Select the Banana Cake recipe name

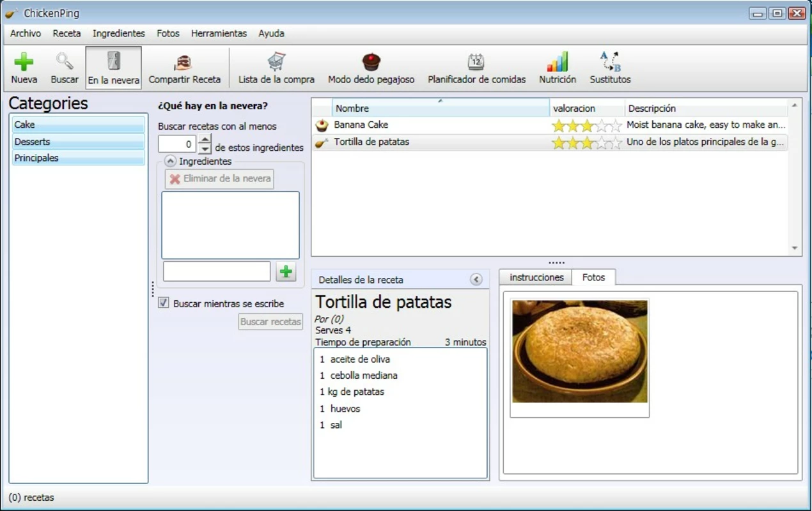[361, 125]
